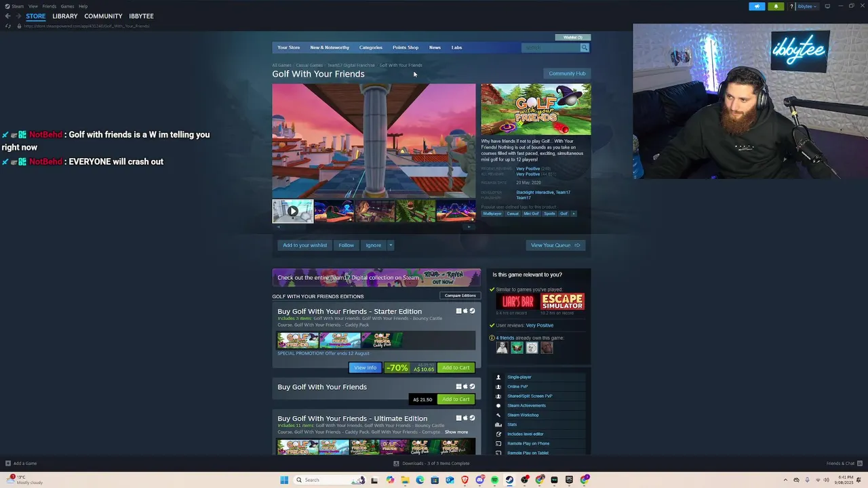The image size is (868, 488).
Task: Click the store search magnifier icon
Action: click(x=585, y=47)
